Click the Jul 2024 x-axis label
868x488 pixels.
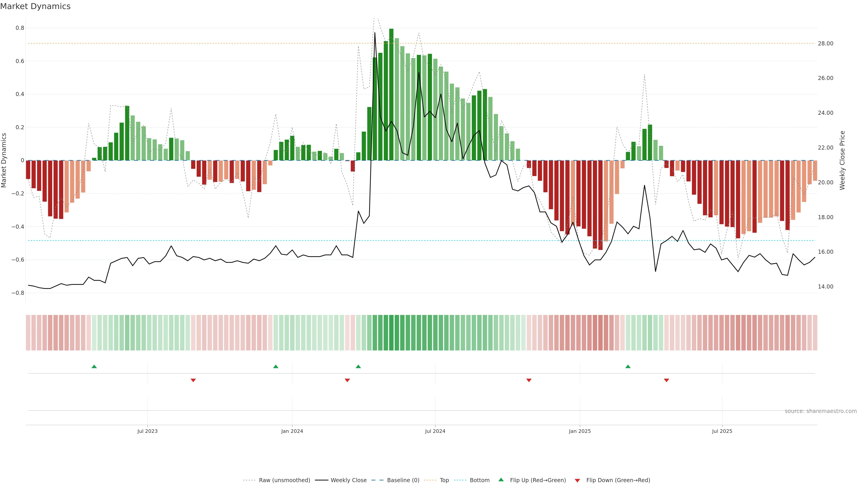[435, 431]
